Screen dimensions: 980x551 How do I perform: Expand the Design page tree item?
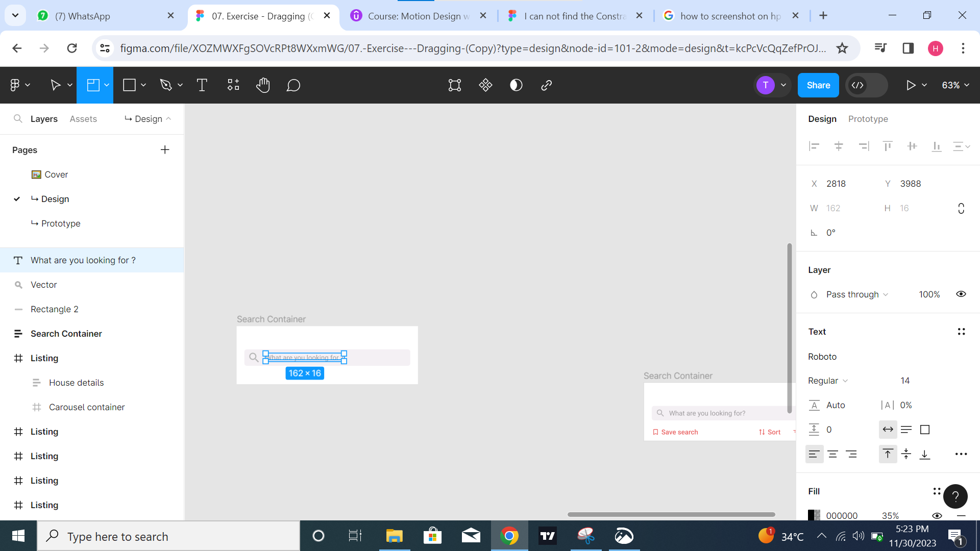[x=17, y=198]
